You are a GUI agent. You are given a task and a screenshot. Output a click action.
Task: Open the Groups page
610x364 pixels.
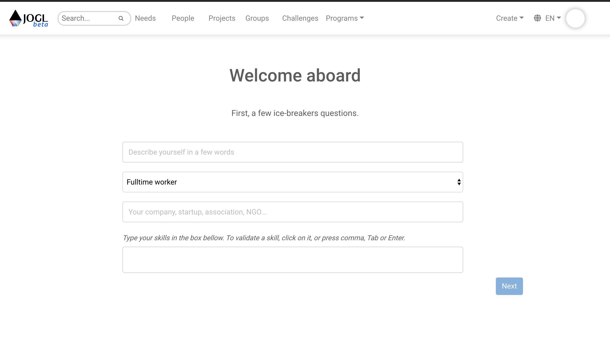pyautogui.click(x=257, y=18)
